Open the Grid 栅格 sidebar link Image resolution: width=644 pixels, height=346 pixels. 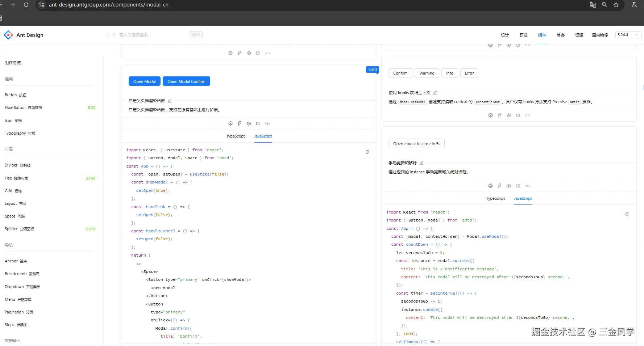[x=13, y=191]
